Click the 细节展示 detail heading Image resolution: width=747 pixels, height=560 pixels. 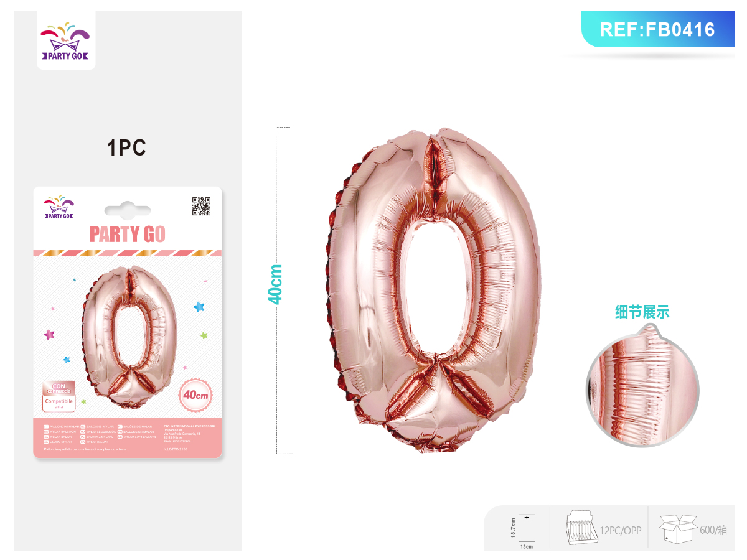click(642, 312)
